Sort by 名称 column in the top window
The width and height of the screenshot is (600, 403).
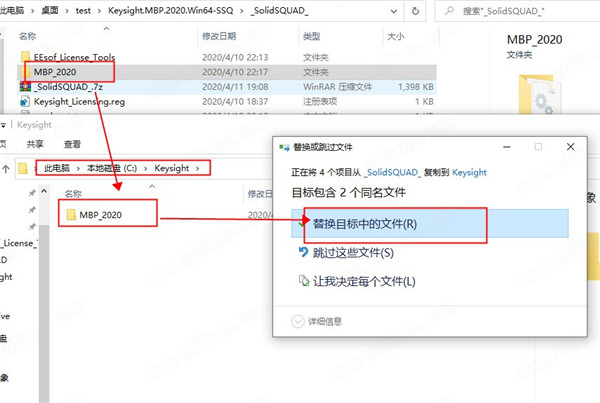pos(28,36)
